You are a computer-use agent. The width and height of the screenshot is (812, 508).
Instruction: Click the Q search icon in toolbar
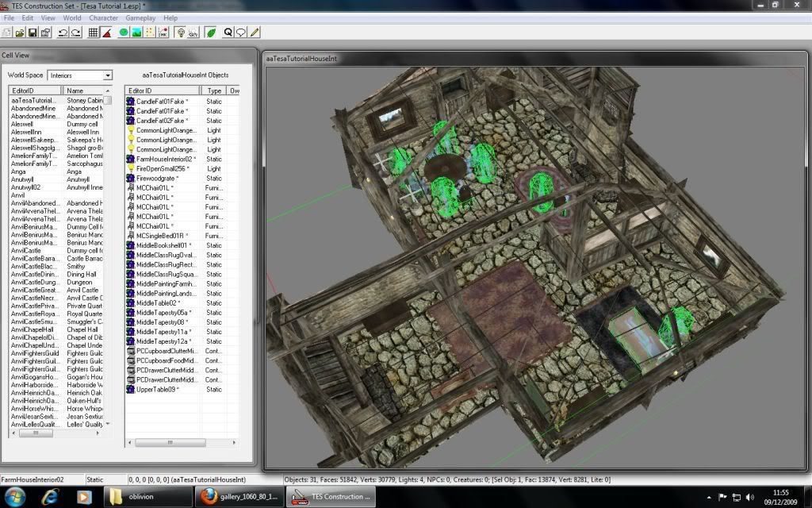pos(228,33)
